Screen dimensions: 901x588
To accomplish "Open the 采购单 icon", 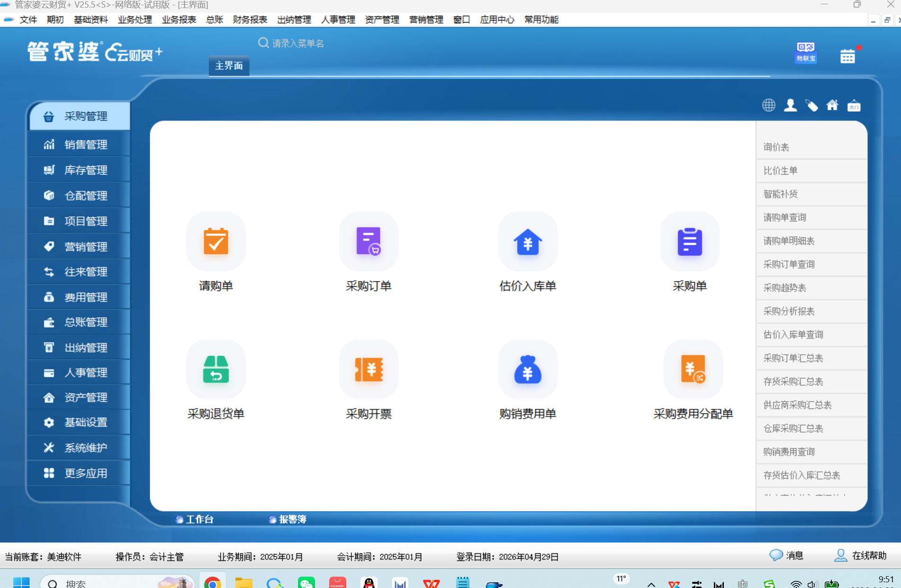I will [690, 241].
